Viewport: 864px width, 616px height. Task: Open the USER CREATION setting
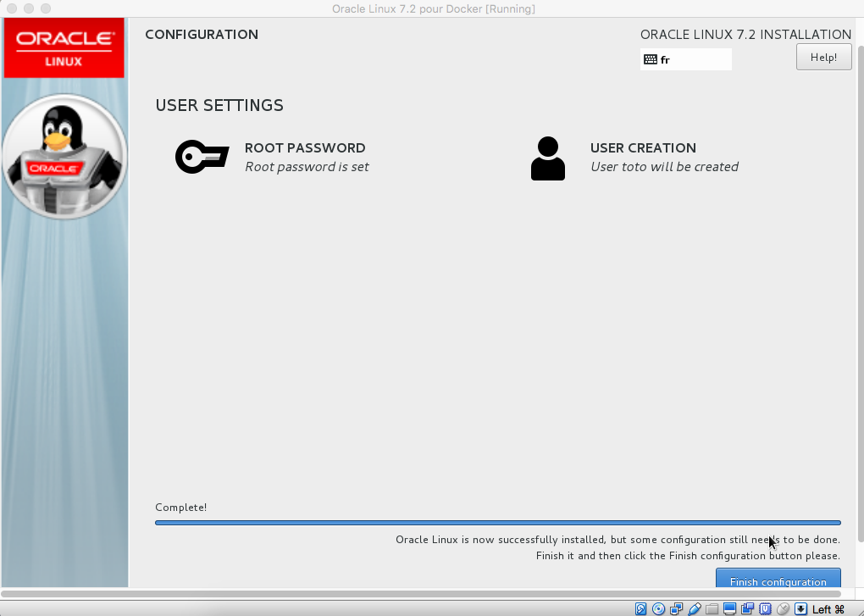click(x=643, y=147)
